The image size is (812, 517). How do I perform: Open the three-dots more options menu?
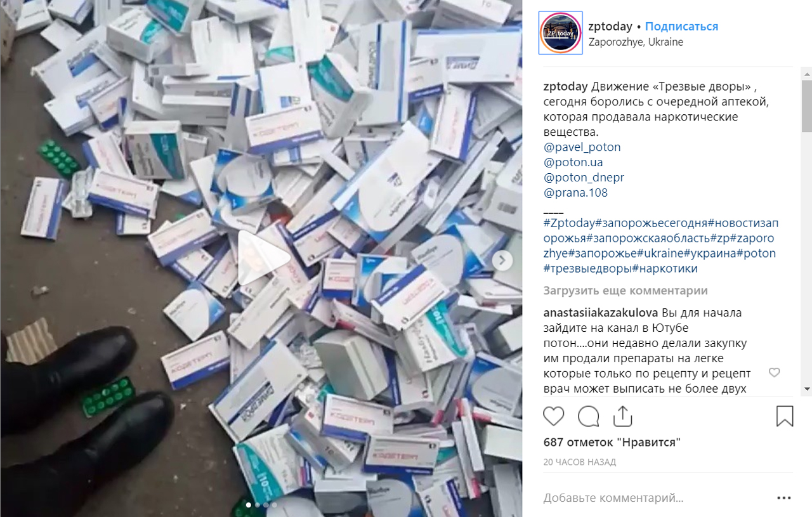[784, 498]
